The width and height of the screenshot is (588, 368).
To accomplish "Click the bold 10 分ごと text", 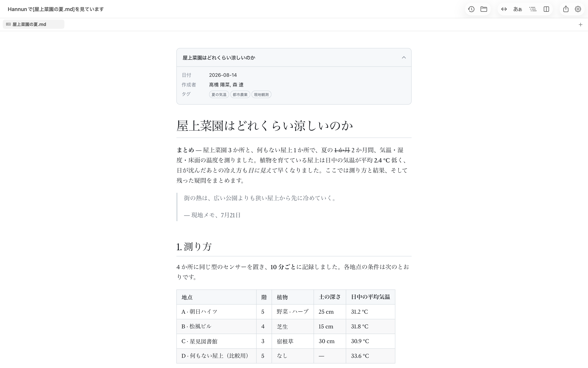I will click(283, 267).
